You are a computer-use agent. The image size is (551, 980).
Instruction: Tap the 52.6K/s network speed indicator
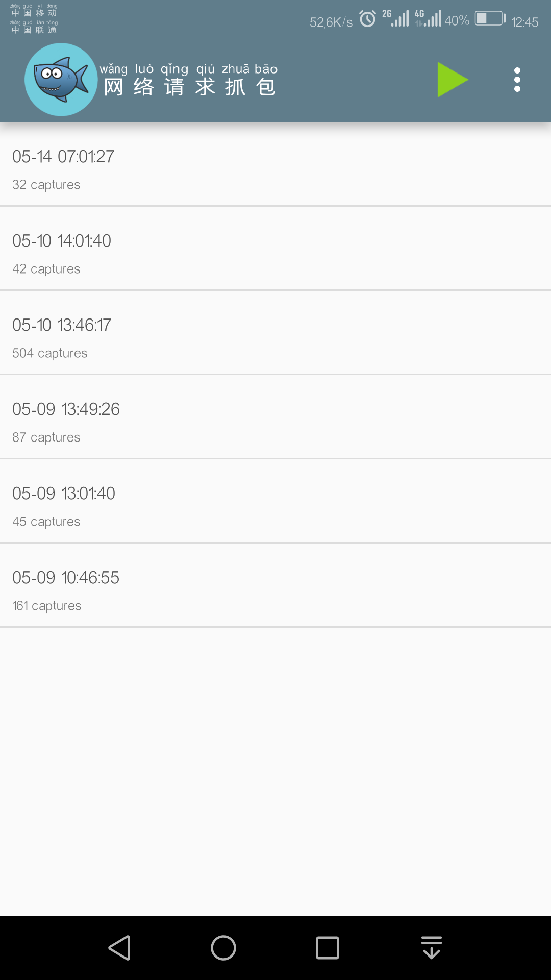331,22
